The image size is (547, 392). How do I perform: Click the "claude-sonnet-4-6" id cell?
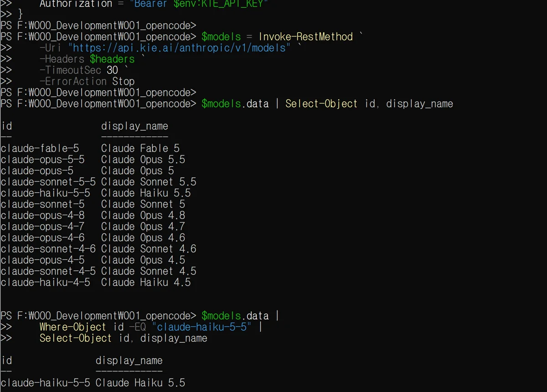coord(48,249)
